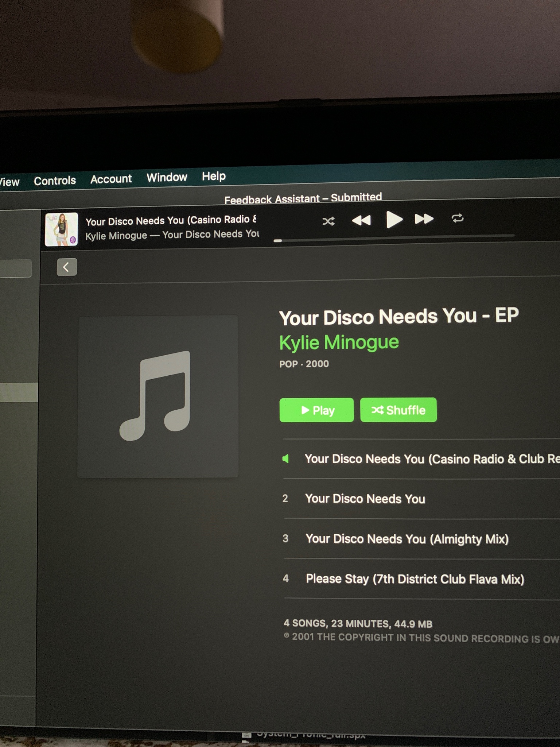This screenshot has width=560, height=747.
Task: Click the 4 SONGS, 23 MINUTES summary
Action: (x=358, y=624)
